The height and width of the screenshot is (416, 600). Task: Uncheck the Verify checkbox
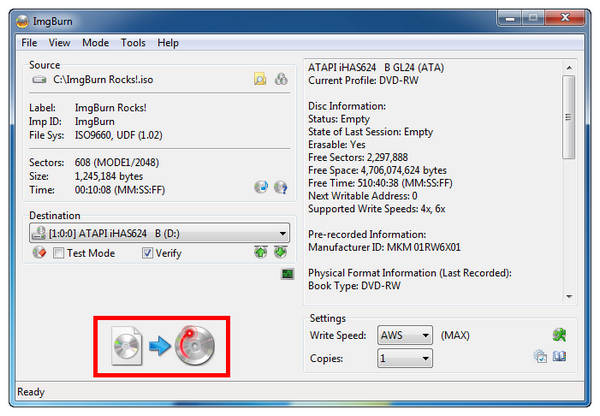148,253
